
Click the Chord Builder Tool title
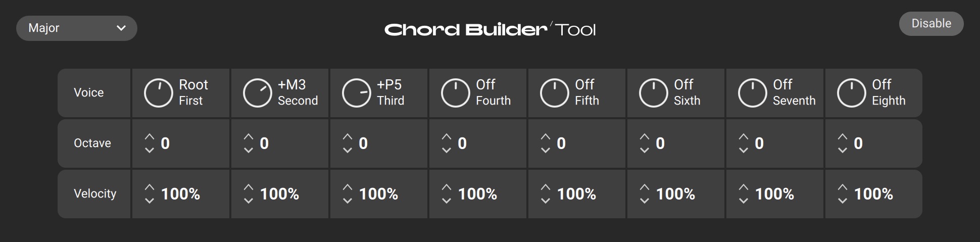click(490, 29)
